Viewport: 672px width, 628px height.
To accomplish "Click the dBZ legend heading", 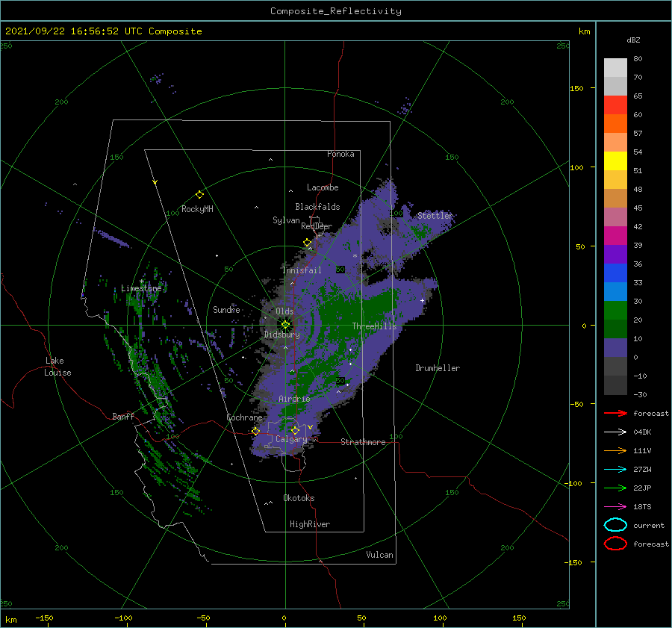I will click(633, 40).
